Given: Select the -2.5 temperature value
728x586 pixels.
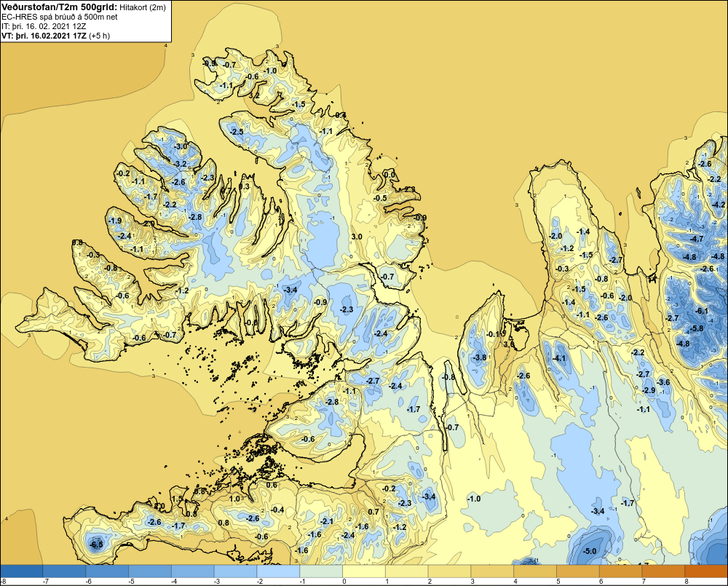Looking at the screenshot, I should click(x=237, y=132).
